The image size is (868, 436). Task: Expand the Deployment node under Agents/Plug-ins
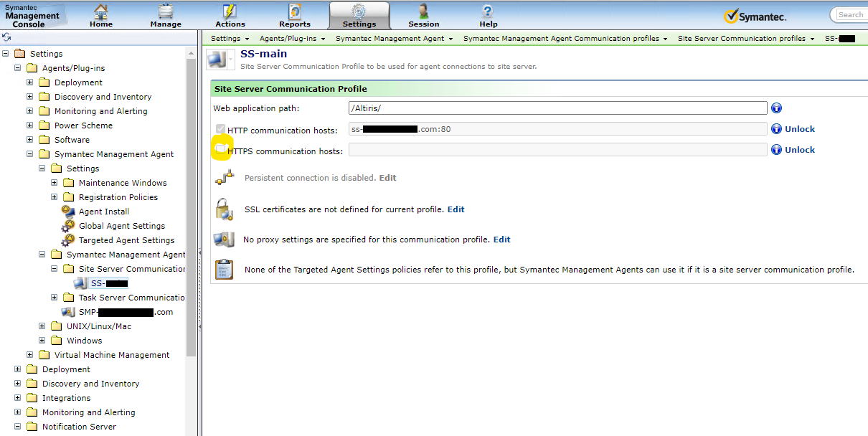(30, 82)
